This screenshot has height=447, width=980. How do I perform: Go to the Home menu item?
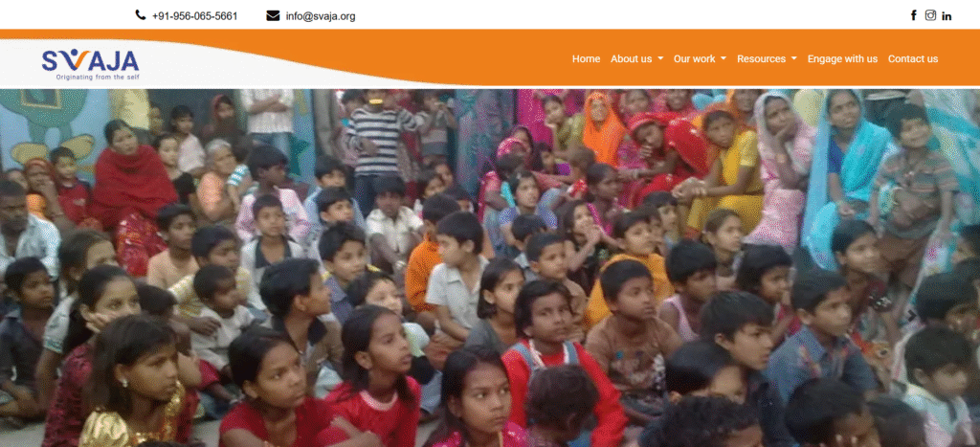coord(587,58)
